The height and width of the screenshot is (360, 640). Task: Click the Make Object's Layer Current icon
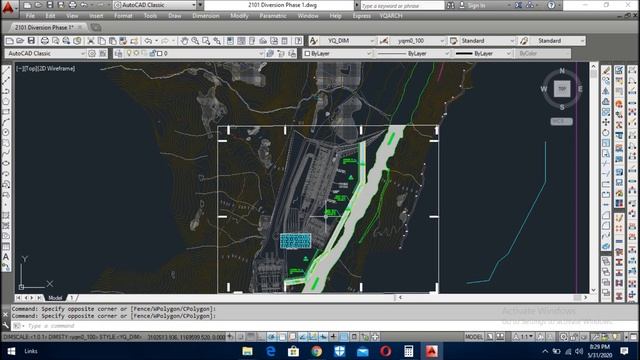click(270, 53)
